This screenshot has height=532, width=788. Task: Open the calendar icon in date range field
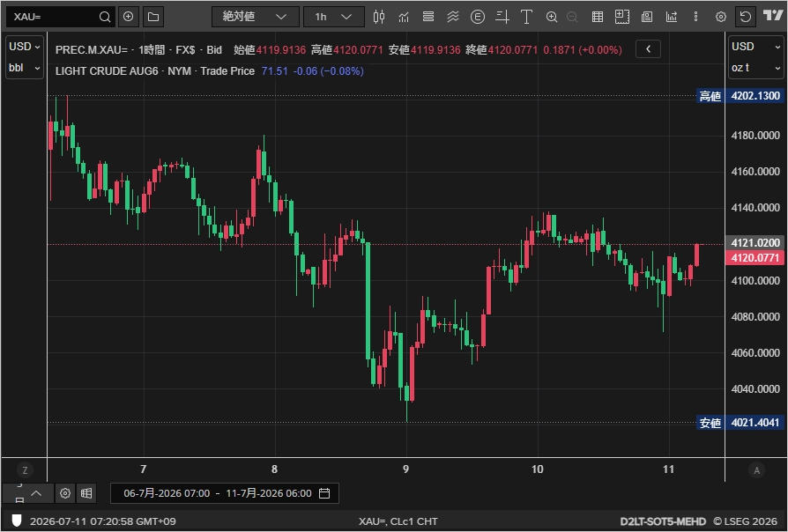point(324,493)
